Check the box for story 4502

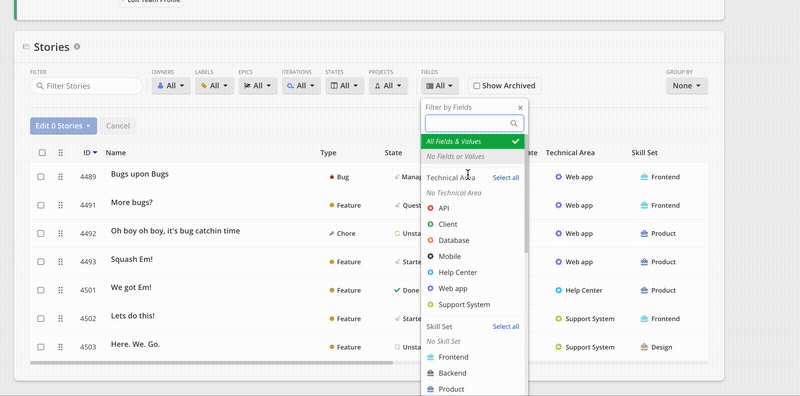[41, 318]
